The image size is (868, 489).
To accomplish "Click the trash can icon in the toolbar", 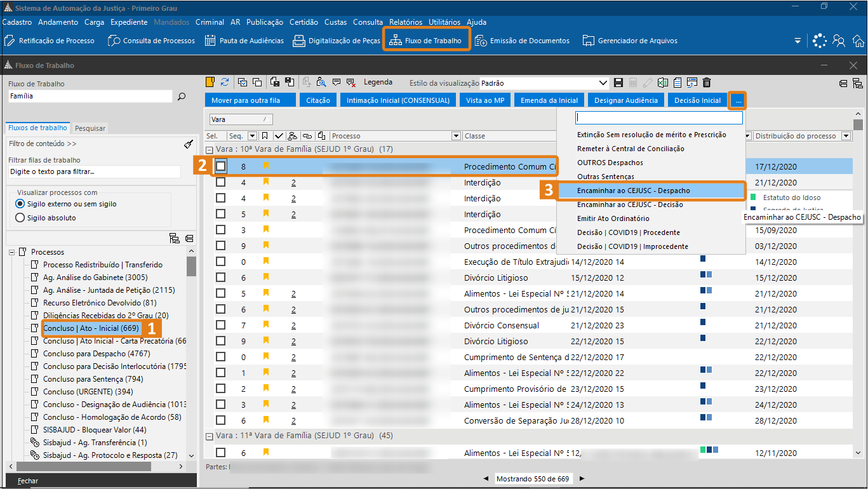I will (x=707, y=83).
